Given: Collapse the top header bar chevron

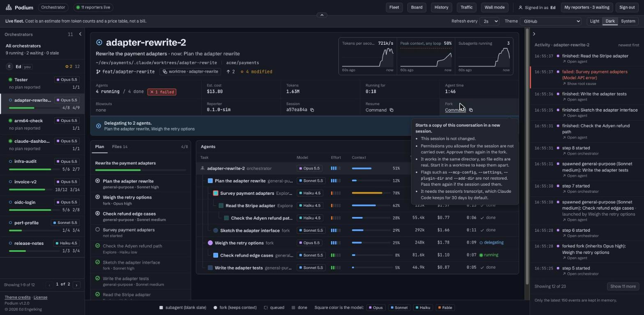Looking at the screenshot, I should [x=322, y=15].
